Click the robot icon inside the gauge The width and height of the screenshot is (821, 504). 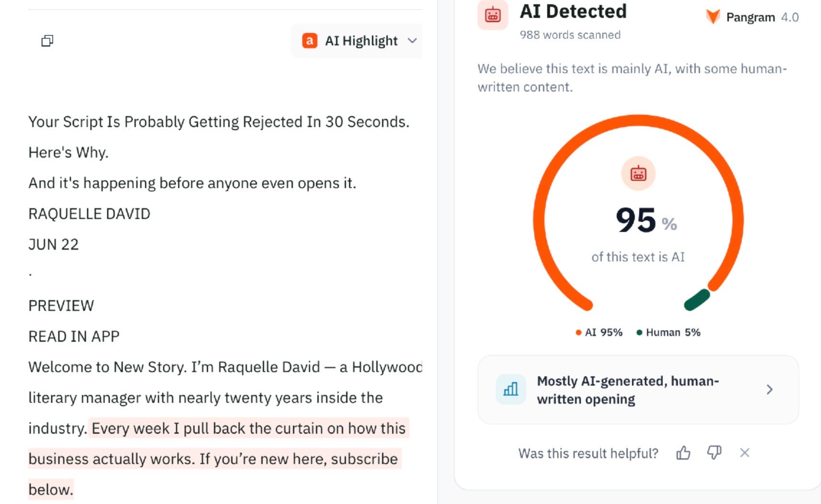pyautogui.click(x=638, y=173)
